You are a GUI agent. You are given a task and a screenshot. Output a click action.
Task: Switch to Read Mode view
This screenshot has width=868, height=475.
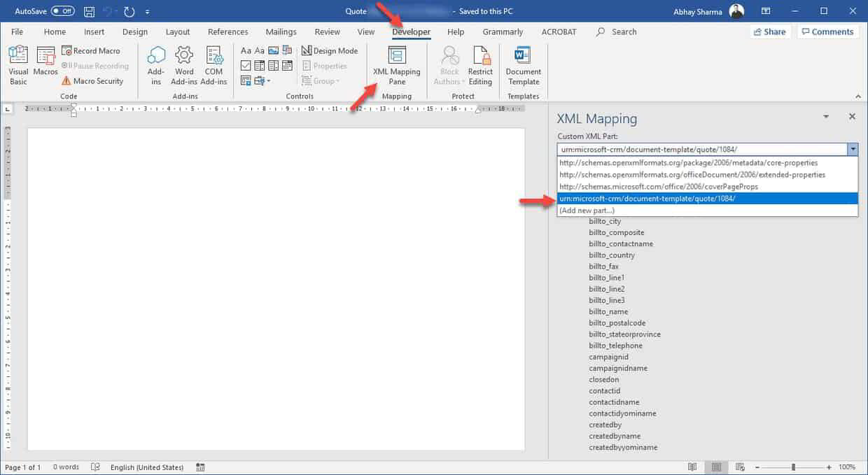click(692, 467)
